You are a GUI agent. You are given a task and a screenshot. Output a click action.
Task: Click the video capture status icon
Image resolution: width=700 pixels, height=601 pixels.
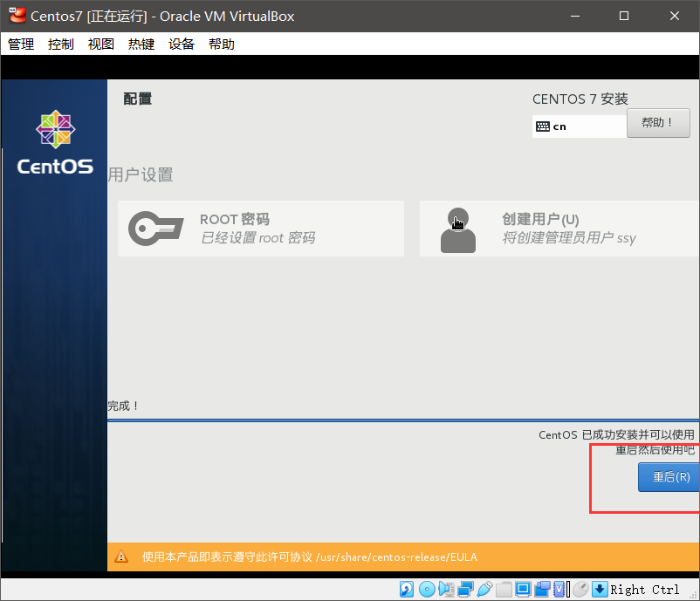[x=542, y=589]
